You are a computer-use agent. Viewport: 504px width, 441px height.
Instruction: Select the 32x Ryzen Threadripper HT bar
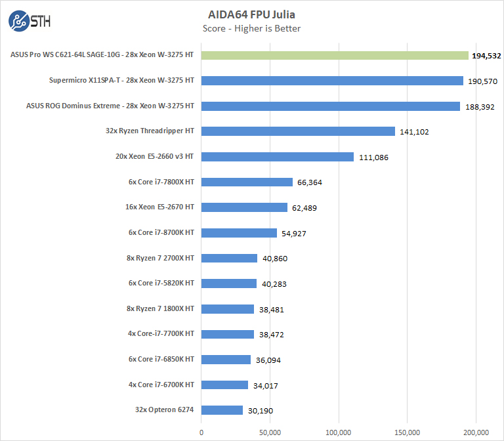pyautogui.click(x=298, y=131)
